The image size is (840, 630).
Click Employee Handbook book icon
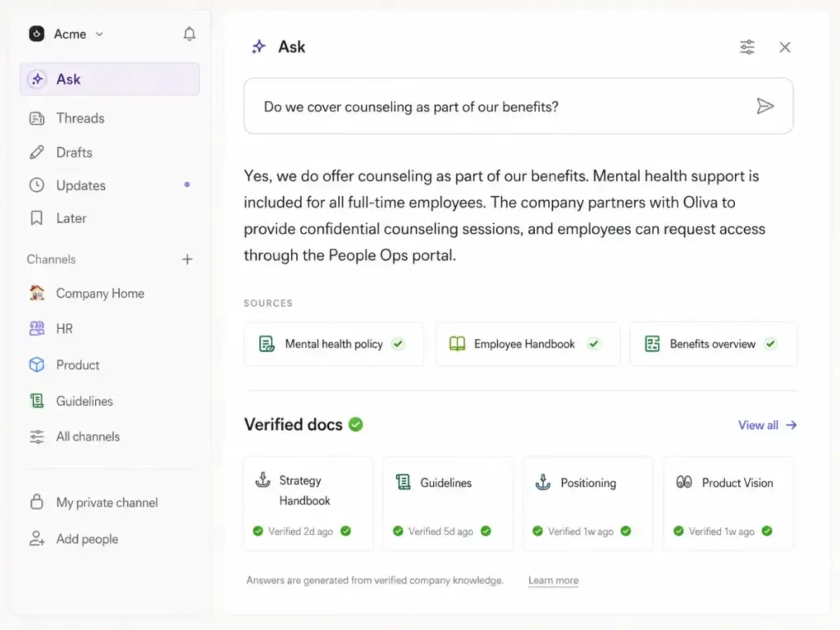457,344
